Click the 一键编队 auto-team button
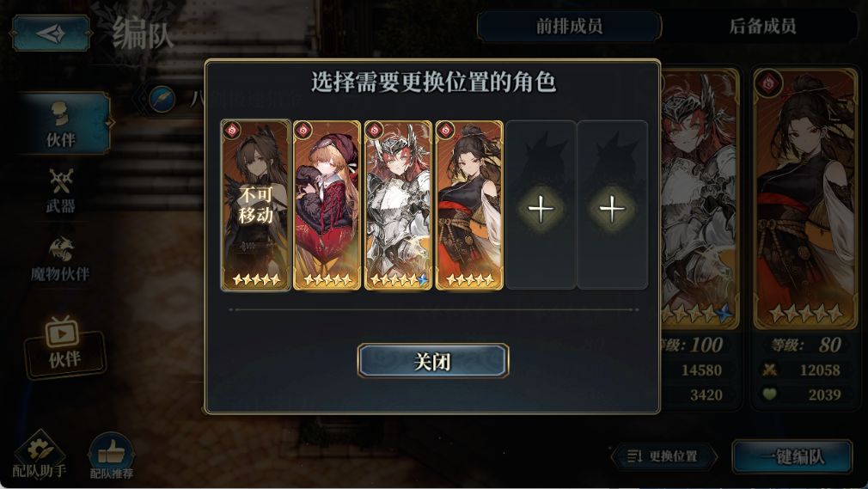Screen dimensions: 868x489 click(792, 457)
